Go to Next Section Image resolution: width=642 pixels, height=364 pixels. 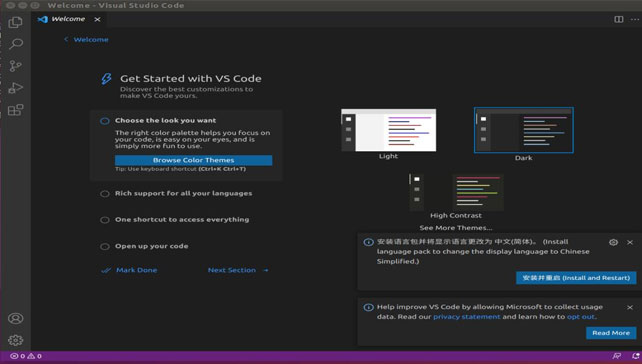click(x=238, y=270)
